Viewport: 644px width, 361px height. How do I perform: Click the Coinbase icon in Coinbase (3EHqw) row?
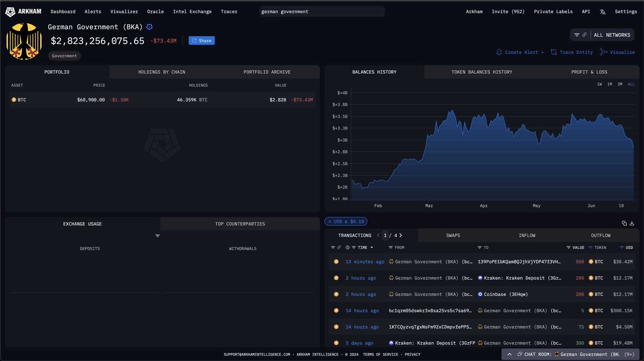coord(480,294)
